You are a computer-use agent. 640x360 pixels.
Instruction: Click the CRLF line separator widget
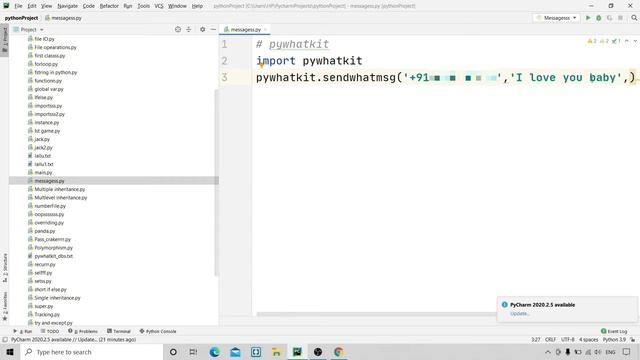pyautogui.click(x=550, y=340)
